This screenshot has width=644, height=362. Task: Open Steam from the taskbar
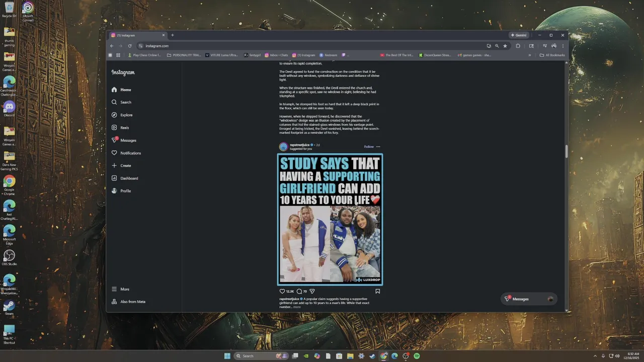click(372, 356)
